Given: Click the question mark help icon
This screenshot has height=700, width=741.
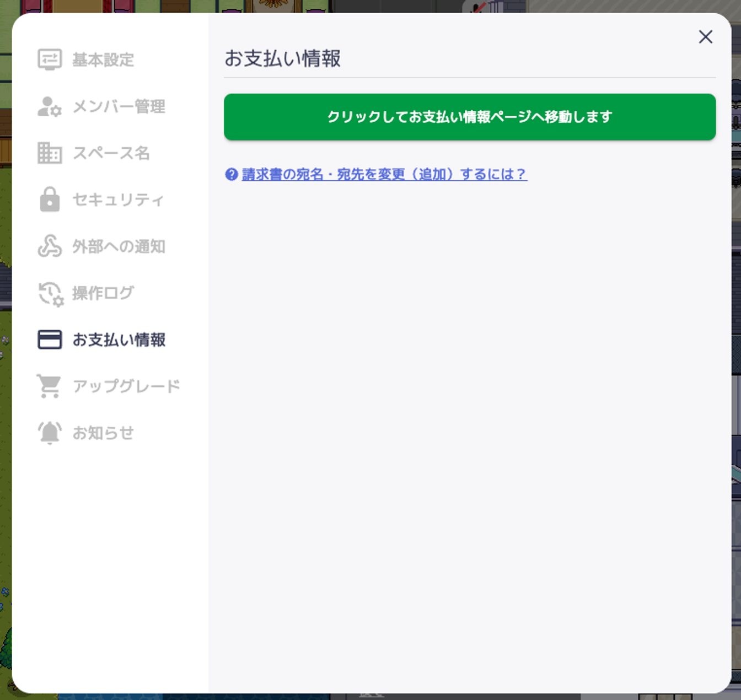Looking at the screenshot, I should click(x=232, y=174).
